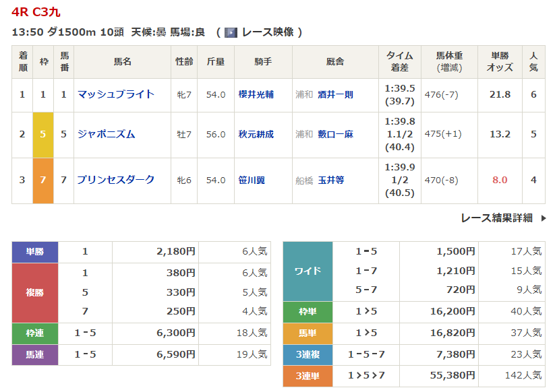This screenshot has width=555, height=392.
Task: Click the orange frame 7 color cell
Action: pyautogui.click(x=43, y=181)
